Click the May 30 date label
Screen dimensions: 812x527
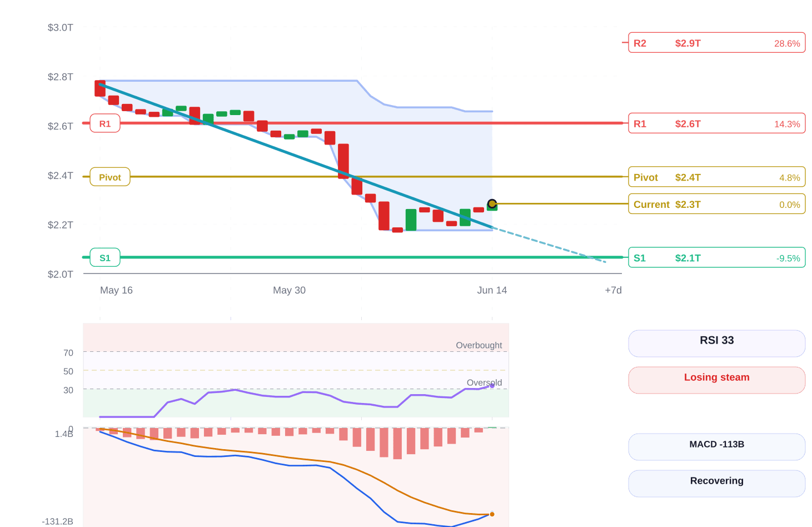click(289, 290)
